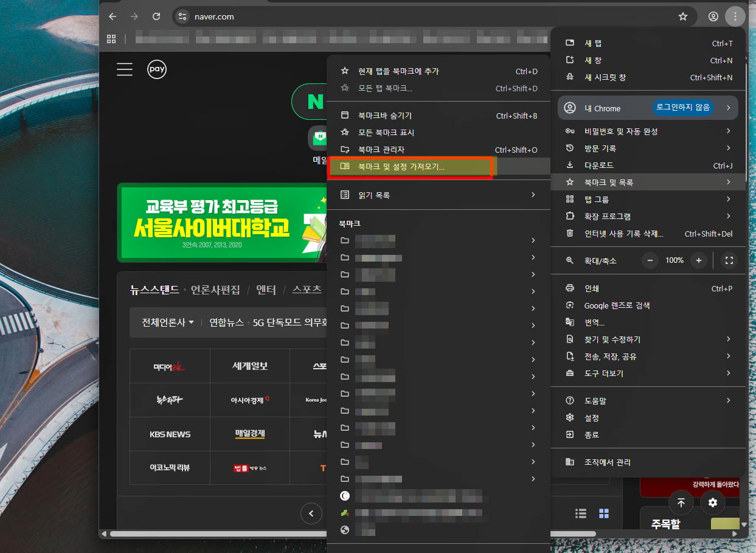Expand 도움말 submenu
The image size is (756, 553).
649,401
